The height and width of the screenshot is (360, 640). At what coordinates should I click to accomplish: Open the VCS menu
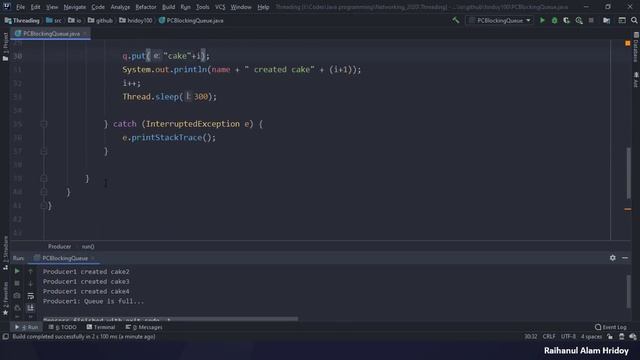220,7
